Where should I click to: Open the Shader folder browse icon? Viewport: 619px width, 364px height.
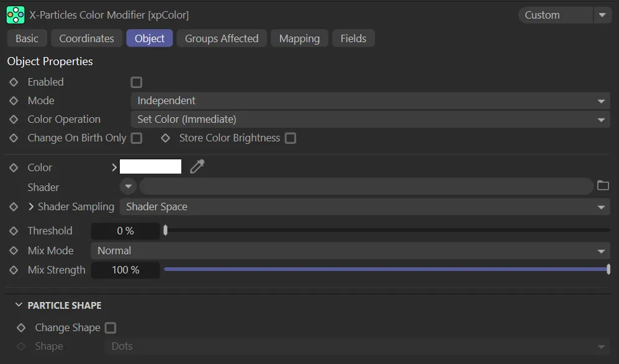coord(603,186)
